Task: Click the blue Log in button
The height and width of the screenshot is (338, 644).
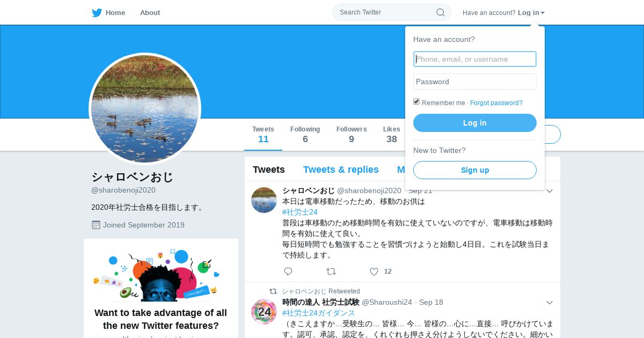Action: coord(475,123)
